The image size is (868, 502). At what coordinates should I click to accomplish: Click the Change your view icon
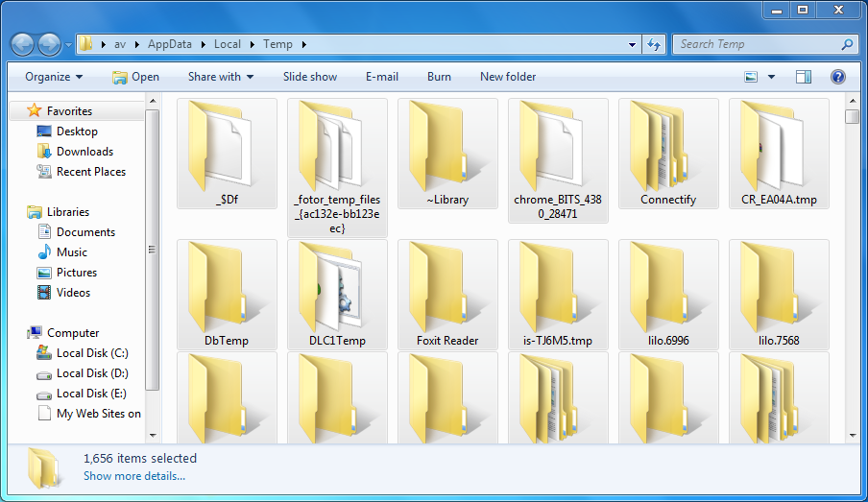tap(752, 77)
